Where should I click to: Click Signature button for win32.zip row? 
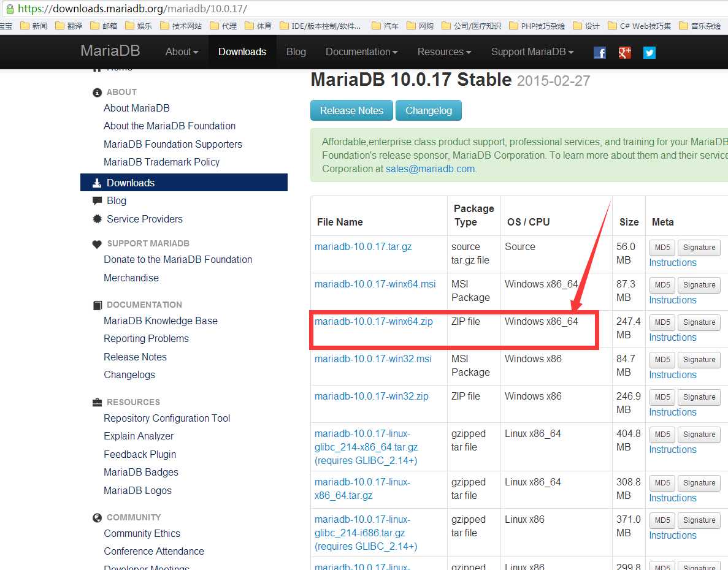pos(699,397)
